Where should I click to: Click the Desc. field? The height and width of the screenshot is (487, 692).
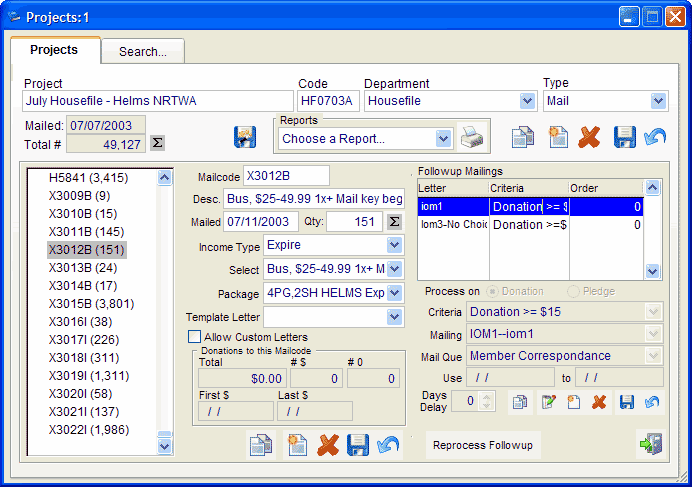pos(314,199)
